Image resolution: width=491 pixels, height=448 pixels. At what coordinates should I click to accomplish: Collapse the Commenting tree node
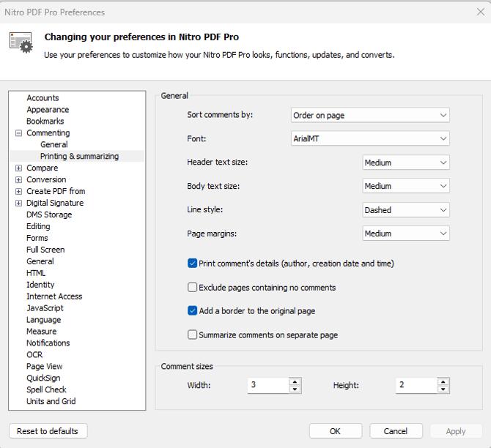[x=19, y=133]
